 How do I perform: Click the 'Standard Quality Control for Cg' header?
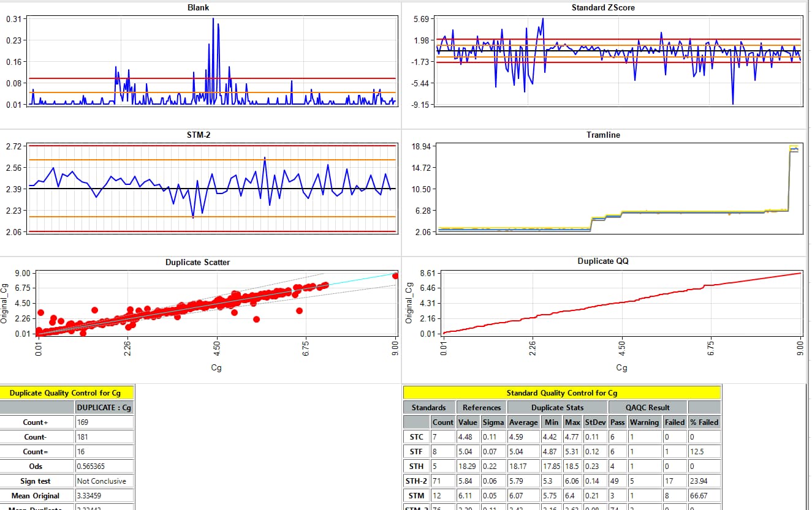click(561, 392)
